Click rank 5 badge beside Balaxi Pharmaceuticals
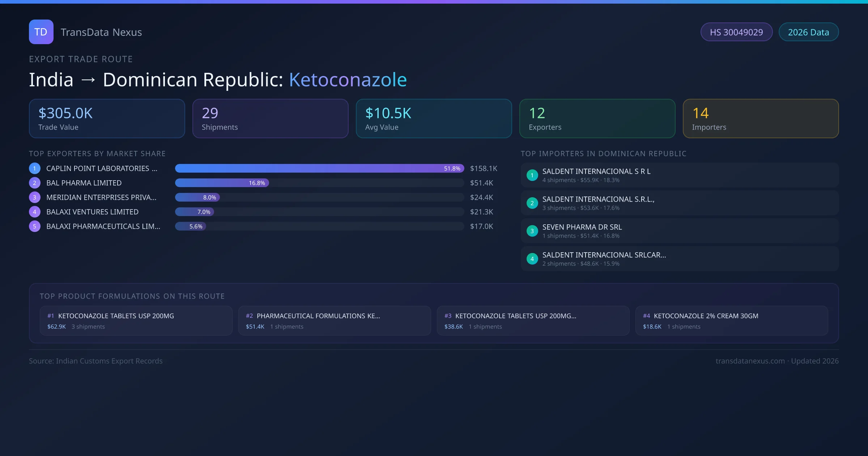 coord(35,226)
